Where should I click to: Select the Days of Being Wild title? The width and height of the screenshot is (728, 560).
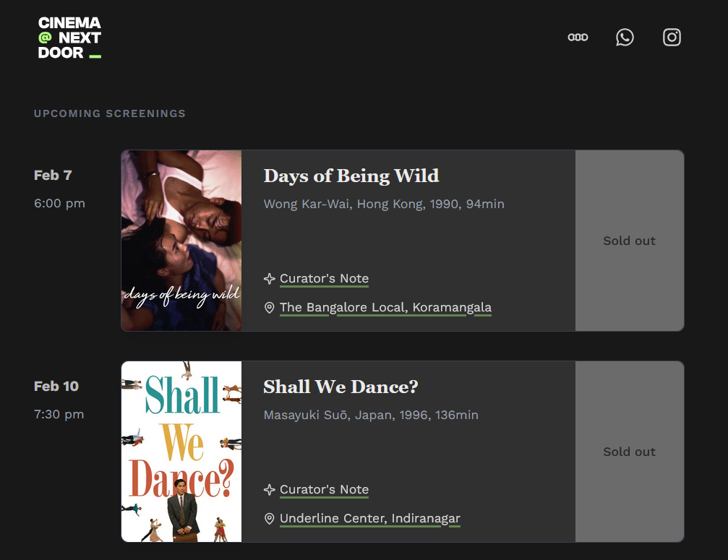pos(351,176)
